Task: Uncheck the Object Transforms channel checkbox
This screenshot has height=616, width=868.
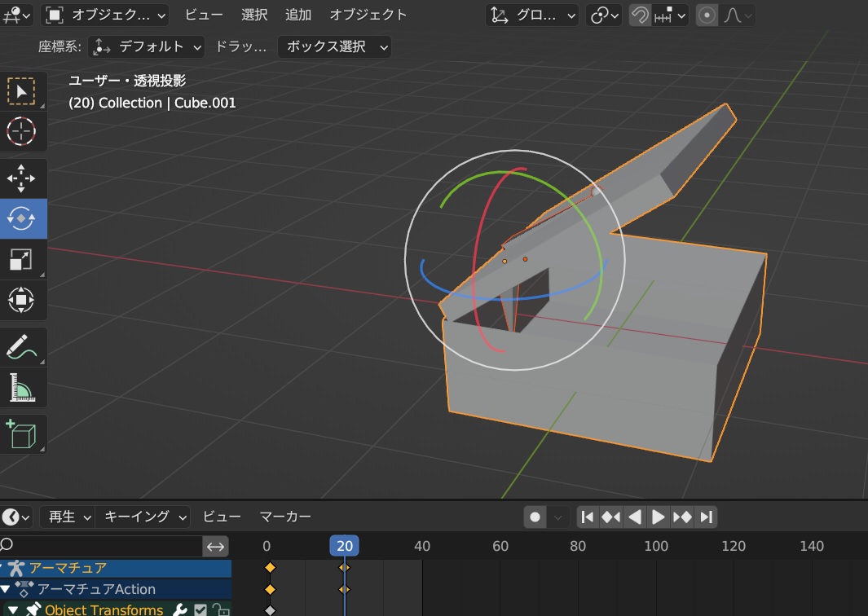Action: [200, 610]
